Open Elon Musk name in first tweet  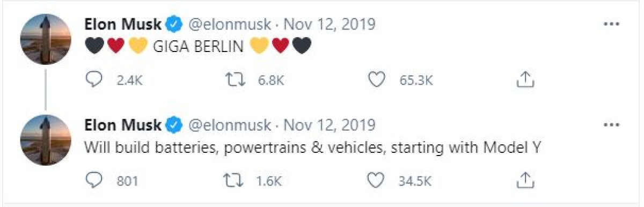(x=123, y=24)
